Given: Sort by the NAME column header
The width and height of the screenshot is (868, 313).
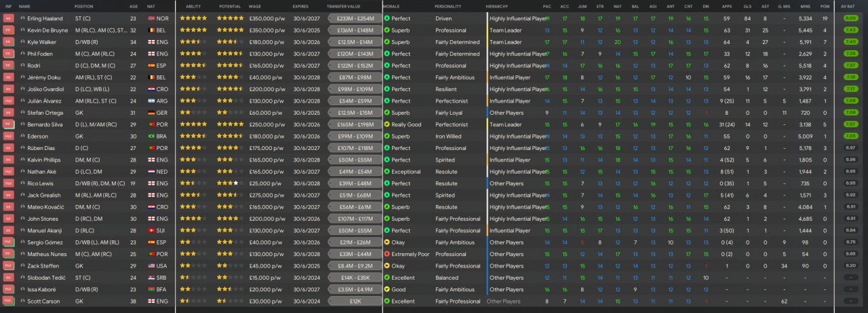Looking at the screenshot, I should [24, 6].
